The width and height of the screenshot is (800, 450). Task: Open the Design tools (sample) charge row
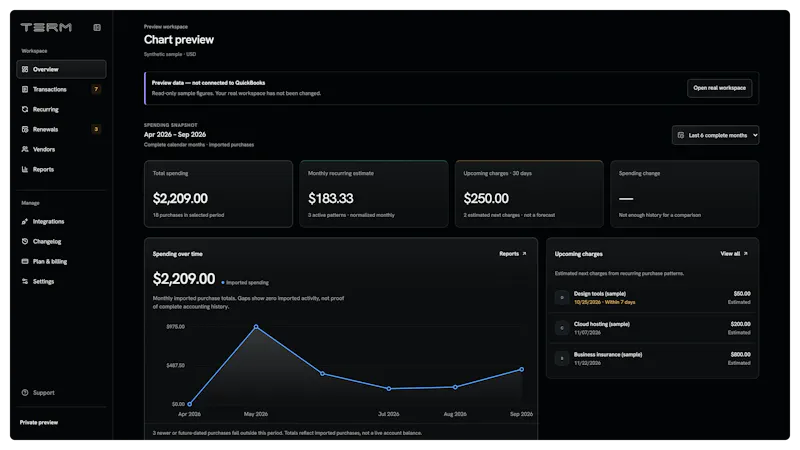click(x=652, y=297)
